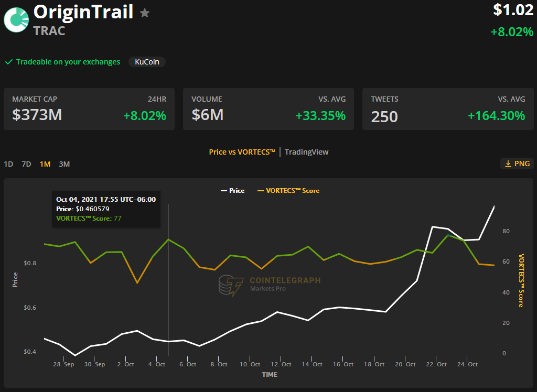This screenshot has height=392, width=537.
Task: Select the 1D time range
Action: [8, 164]
